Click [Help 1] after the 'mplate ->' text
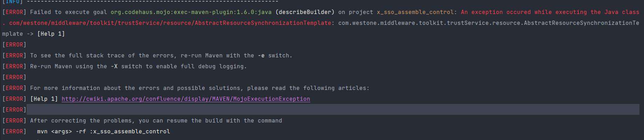This screenshot has width=644, height=140. [x=51, y=34]
